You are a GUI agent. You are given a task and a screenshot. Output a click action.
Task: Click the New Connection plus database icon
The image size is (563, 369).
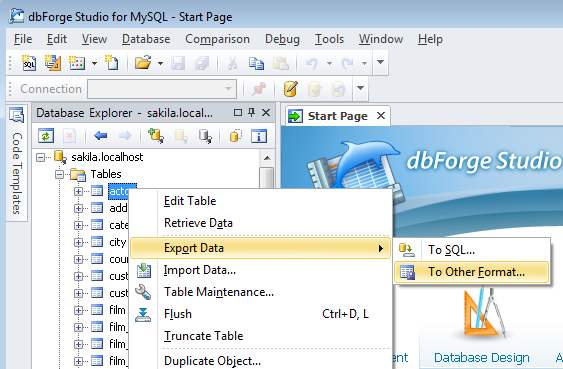pyautogui.click(x=156, y=136)
